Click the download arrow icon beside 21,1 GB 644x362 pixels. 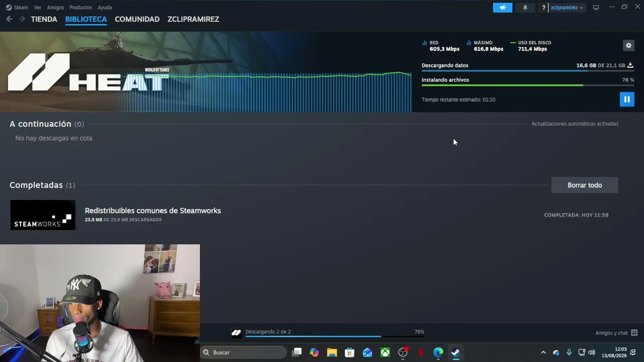(x=630, y=65)
